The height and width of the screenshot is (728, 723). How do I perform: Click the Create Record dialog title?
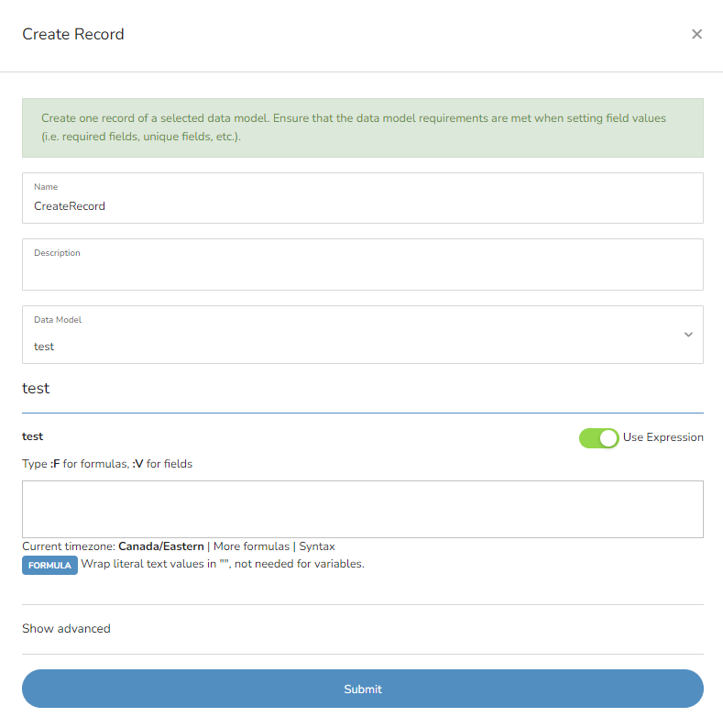click(x=73, y=34)
